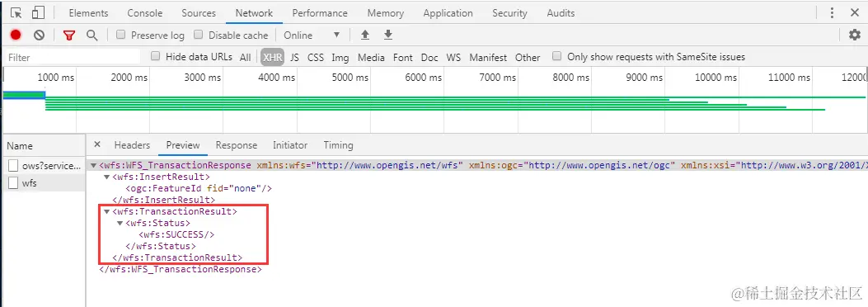Image resolution: width=868 pixels, height=307 pixels.
Task: Collapse the wfs:WFS_TransactionResponse root node
Action: (x=93, y=165)
